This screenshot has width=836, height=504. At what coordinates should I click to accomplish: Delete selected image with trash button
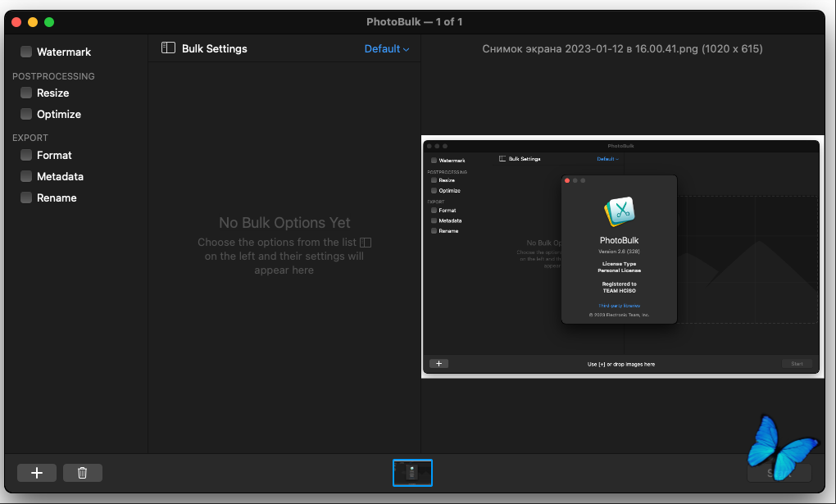coord(83,473)
